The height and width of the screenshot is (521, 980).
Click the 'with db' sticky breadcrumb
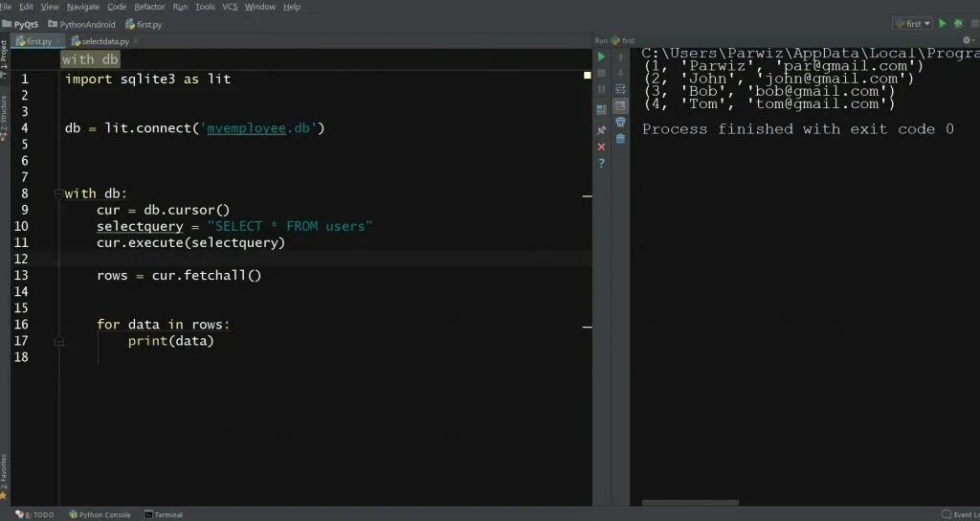90,59
